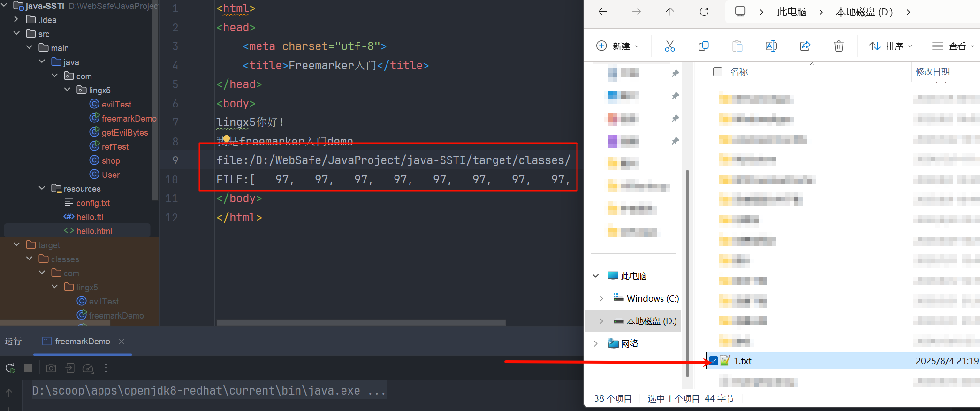
Task: Click the chevron after 本地磁盘 (D:) breadcrumb
Action: 908,12
